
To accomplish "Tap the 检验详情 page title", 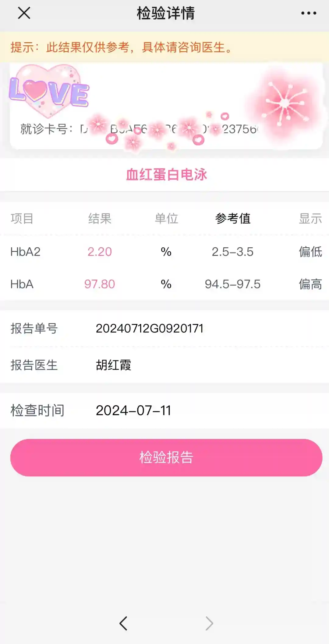I will pos(166,13).
